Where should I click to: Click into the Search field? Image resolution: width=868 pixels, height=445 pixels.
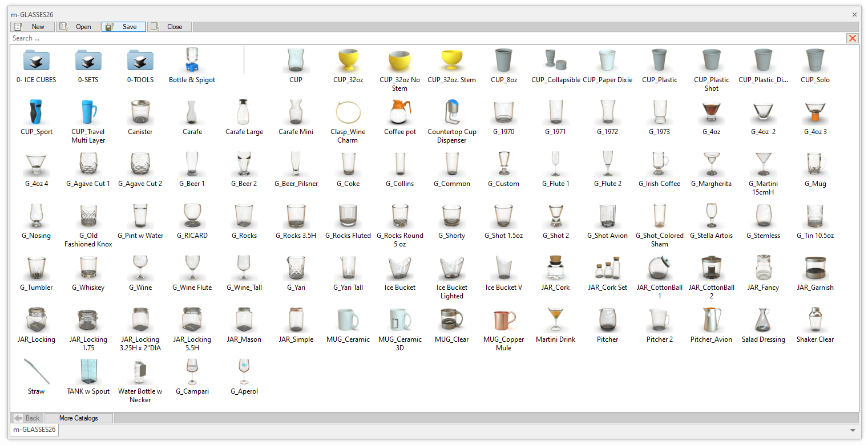399,38
